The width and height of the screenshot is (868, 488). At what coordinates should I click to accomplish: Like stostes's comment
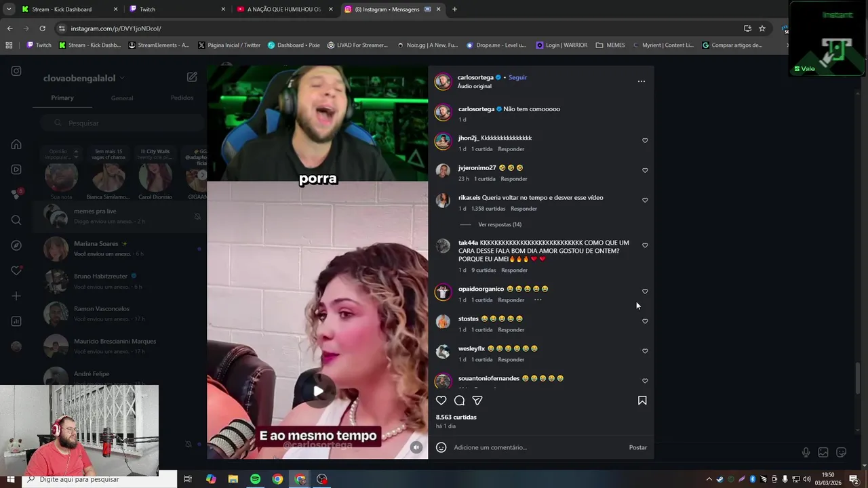point(645,321)
